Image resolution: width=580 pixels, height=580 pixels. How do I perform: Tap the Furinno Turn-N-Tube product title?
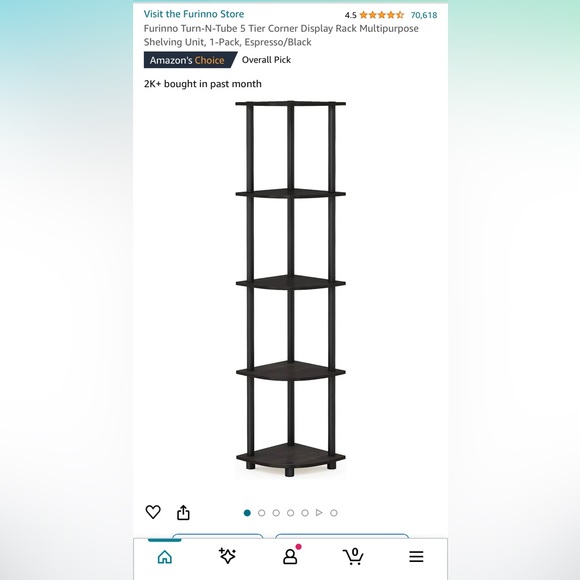[x=281, y=35]
